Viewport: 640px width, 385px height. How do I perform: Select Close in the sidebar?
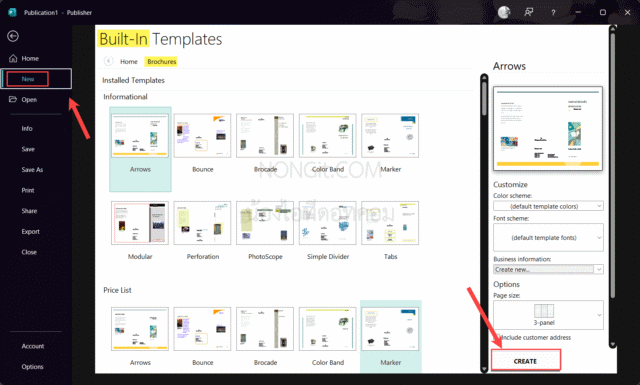29,252
